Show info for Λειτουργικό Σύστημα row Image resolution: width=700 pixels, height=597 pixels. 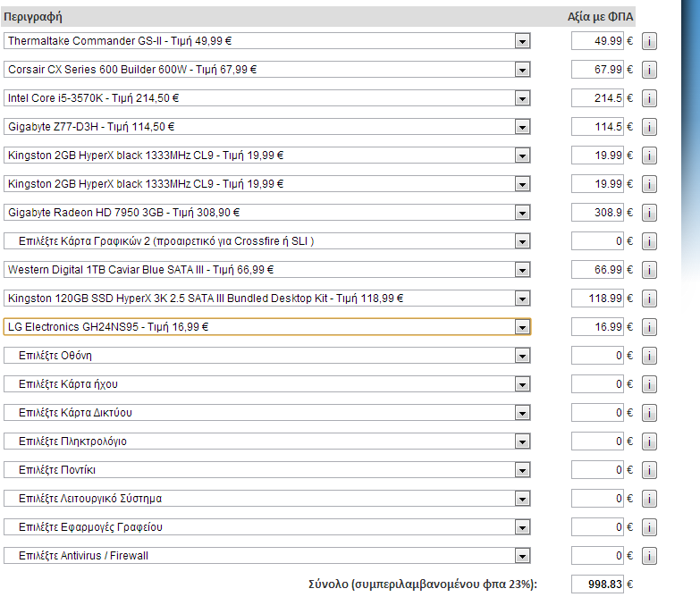[x=649, y=499]
